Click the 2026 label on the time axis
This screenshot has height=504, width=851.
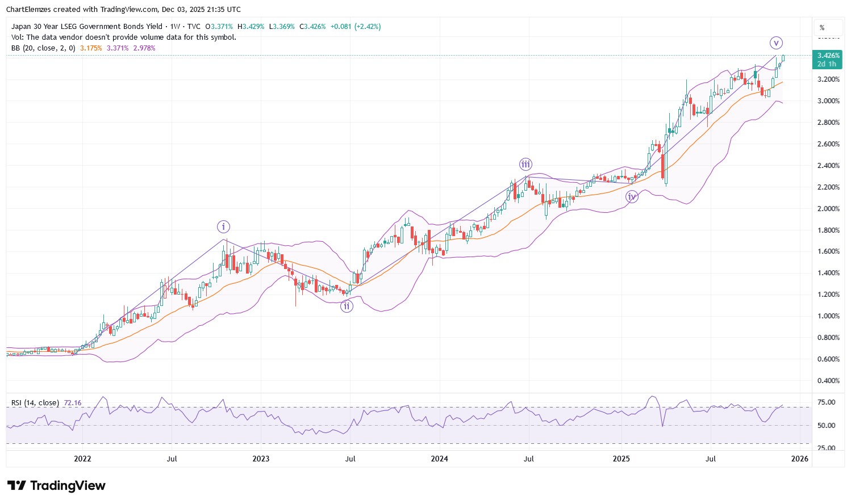[x=799, y=459]
